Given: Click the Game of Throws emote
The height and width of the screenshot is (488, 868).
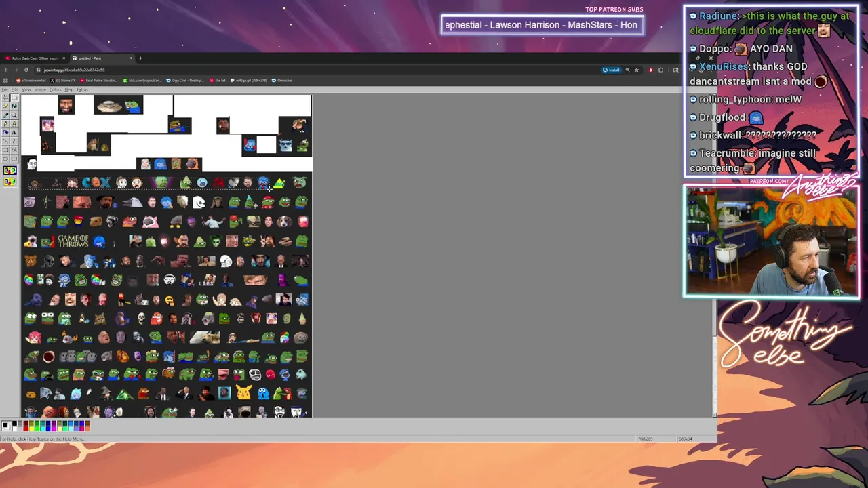Looking at the screenshot, I should coord(73,241).
